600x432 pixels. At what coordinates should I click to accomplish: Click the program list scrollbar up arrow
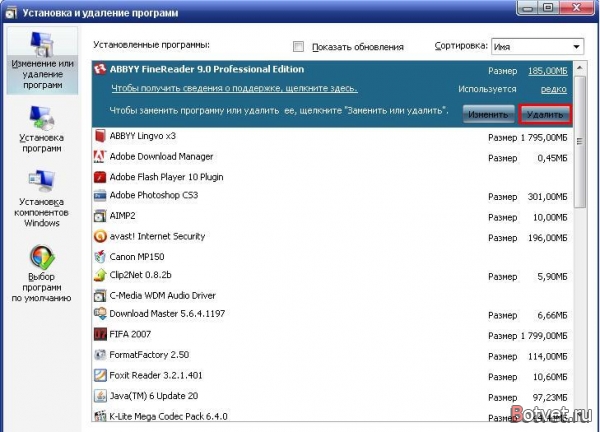580,68
